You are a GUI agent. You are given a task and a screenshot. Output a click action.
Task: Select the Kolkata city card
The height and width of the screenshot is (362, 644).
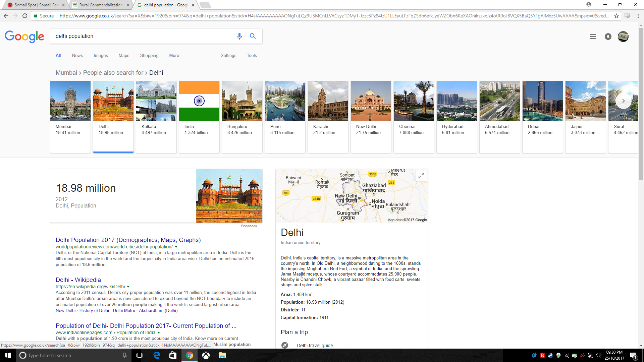point(156,117)
